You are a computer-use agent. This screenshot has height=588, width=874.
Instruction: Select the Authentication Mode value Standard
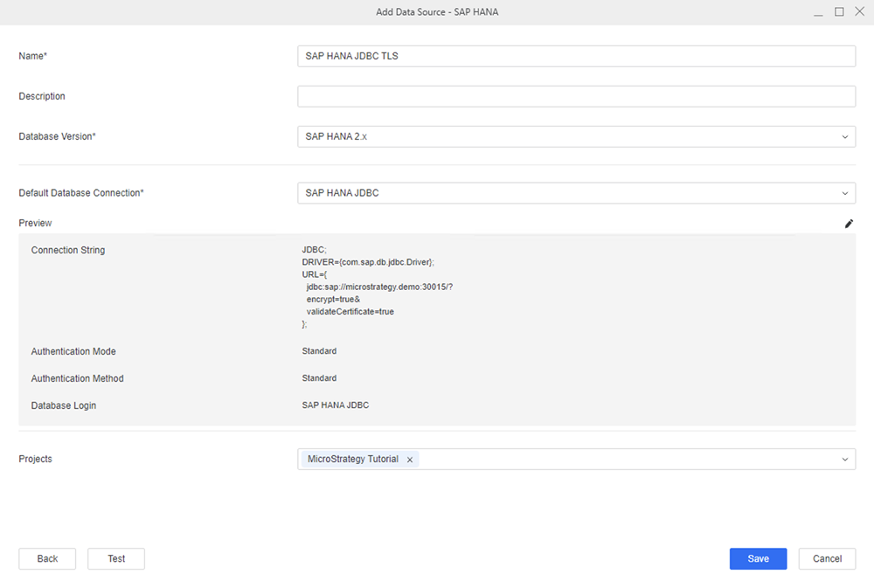pyautogui.click(x=319, y=351)
